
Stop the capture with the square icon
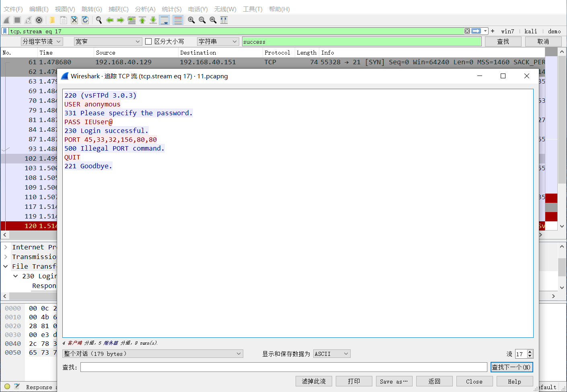coord(17,20)
